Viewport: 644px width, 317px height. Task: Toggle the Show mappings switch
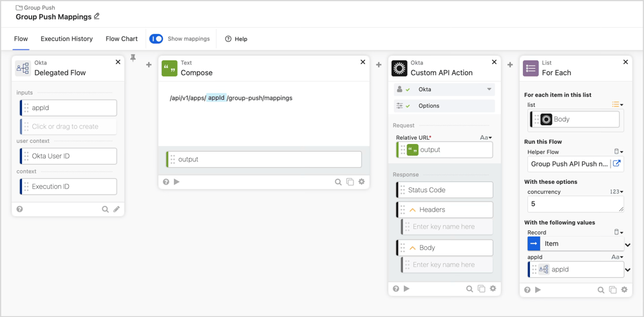click(x=156, y=39)
